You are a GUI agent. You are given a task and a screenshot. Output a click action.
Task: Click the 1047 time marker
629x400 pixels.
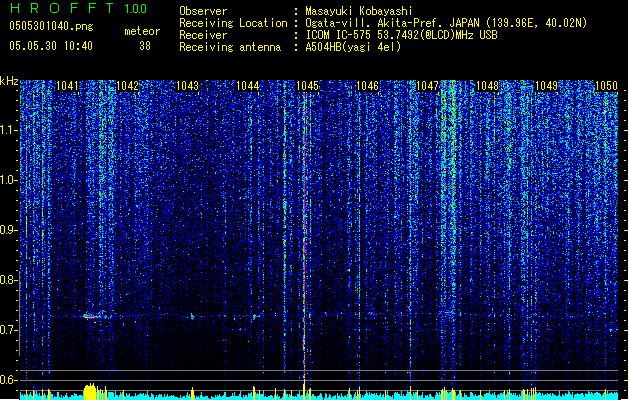tap(428, 86)
